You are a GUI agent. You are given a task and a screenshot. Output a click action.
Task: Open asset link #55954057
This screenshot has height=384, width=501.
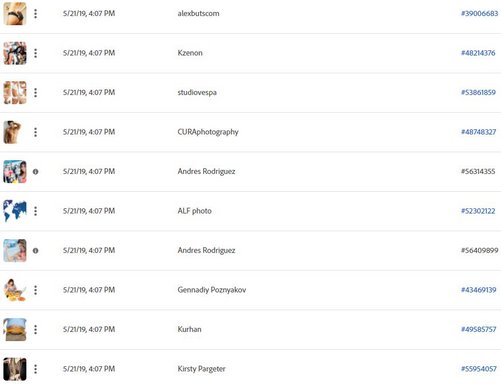(x=479, y=369)
